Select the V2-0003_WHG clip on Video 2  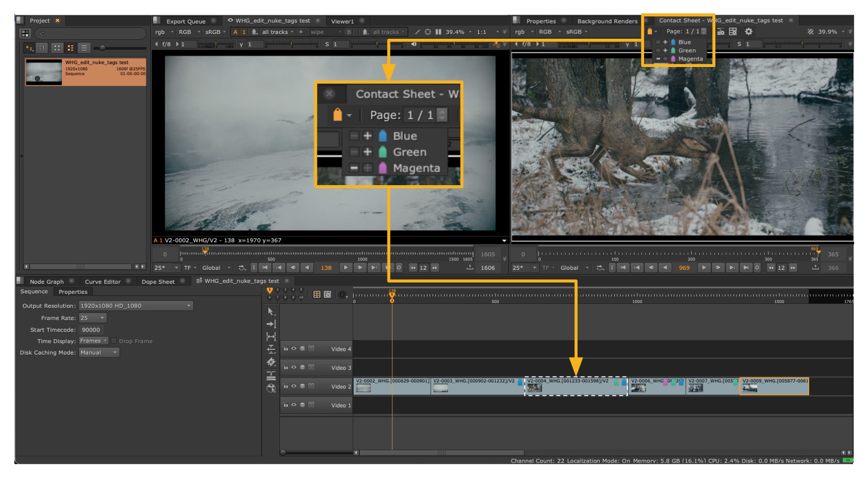(477, 387)
